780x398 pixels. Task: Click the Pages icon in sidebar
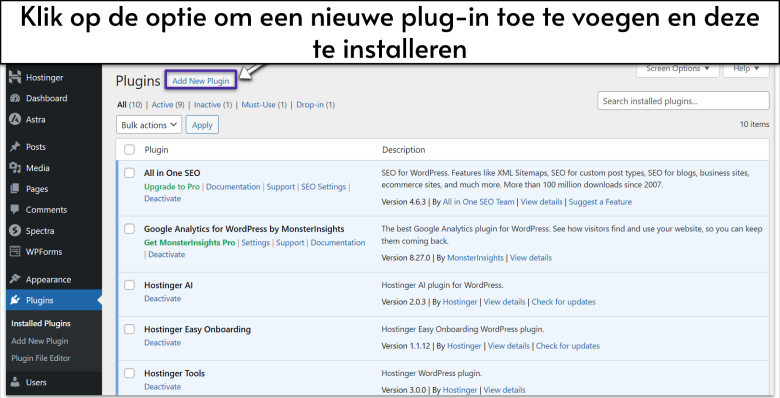tap(15, 189)
